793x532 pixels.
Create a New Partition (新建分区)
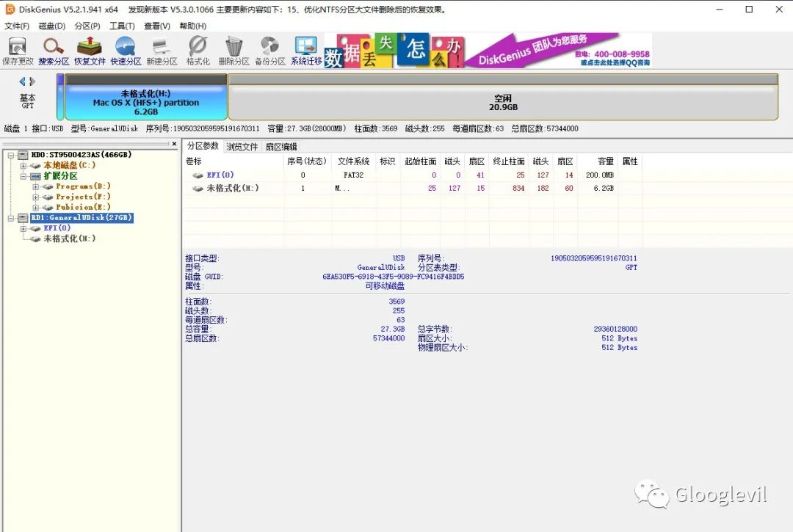162,51
